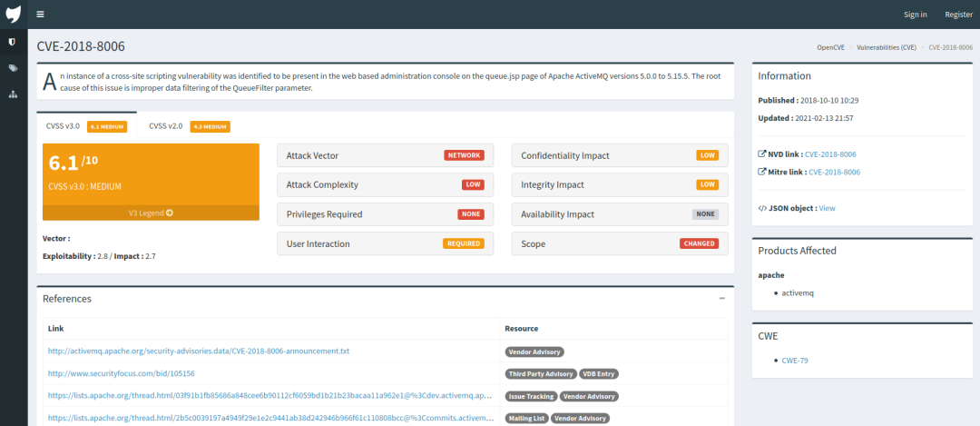
Task: Click Scope CHANGED badge
Action: pyautogui.click(x=700, y=243)
